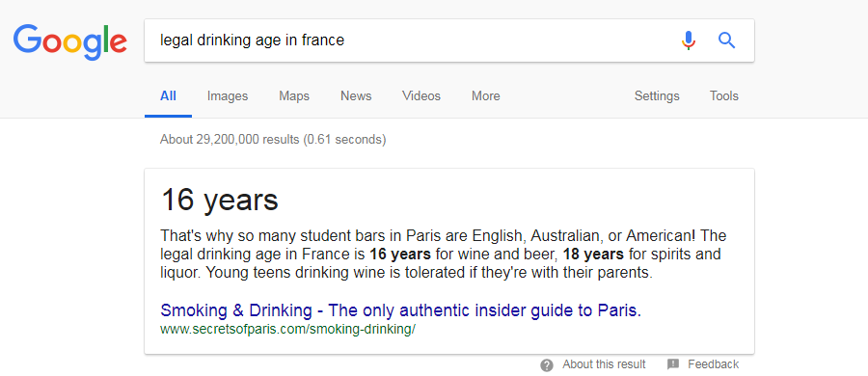Go to the News tab
868x376 pixels.
click(356, 95)
